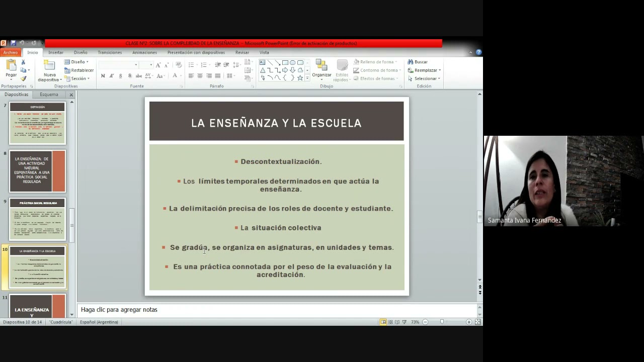
Task: Open the Revisar ribbon tab
Action: pos(242,52)
